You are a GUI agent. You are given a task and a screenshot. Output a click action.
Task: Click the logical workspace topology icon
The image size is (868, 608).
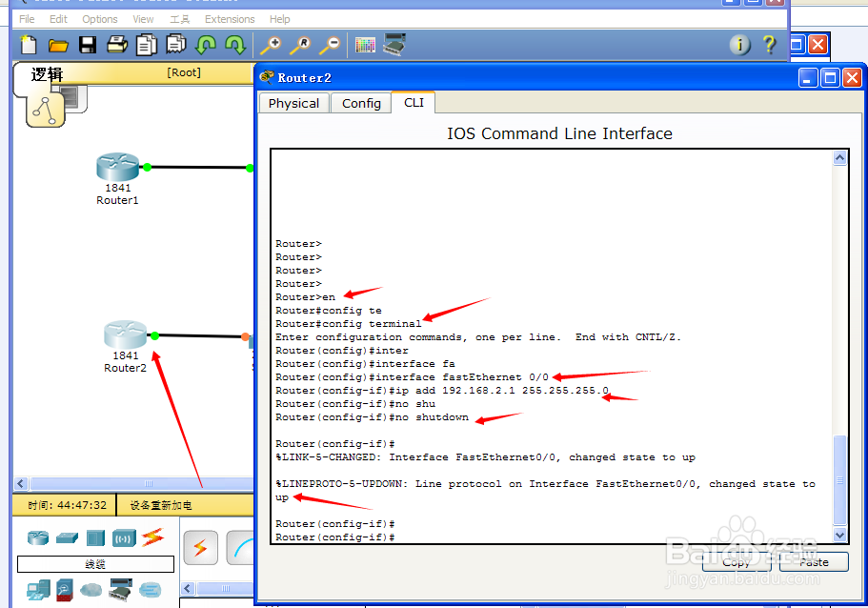tap(45, 110)
